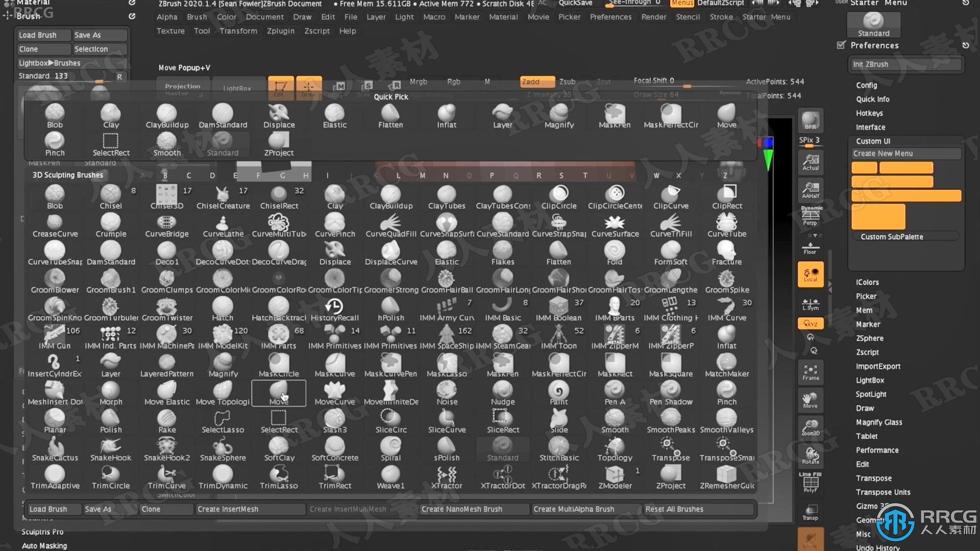The height and width of the screenshot is (551, 980).
Task: Click the AAHalf zoom icon
Action: point(811,190)
